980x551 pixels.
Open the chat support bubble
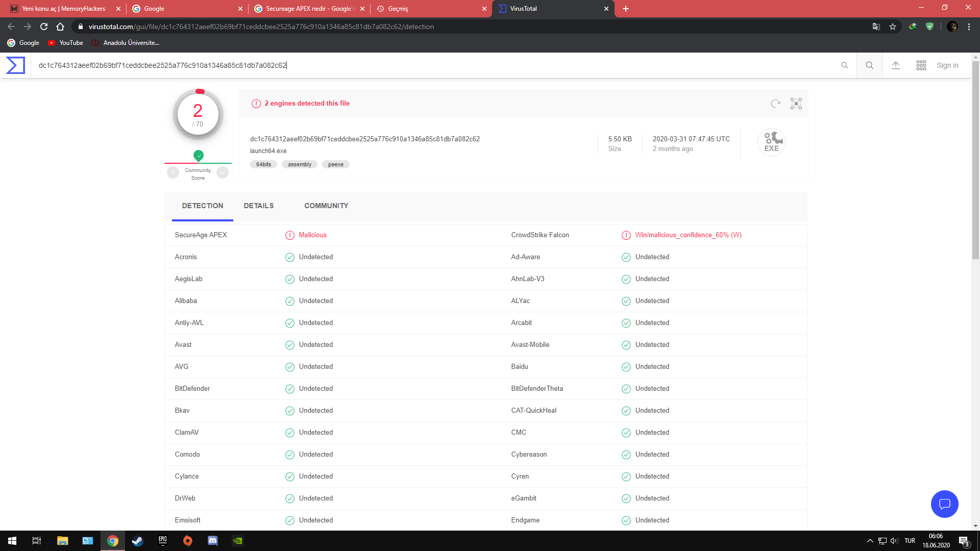pos(945,504)
